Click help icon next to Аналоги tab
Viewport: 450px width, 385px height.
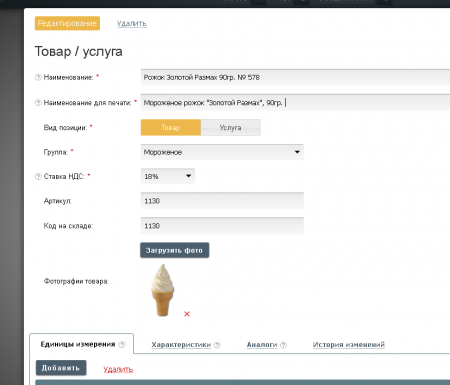click(283, 345)
